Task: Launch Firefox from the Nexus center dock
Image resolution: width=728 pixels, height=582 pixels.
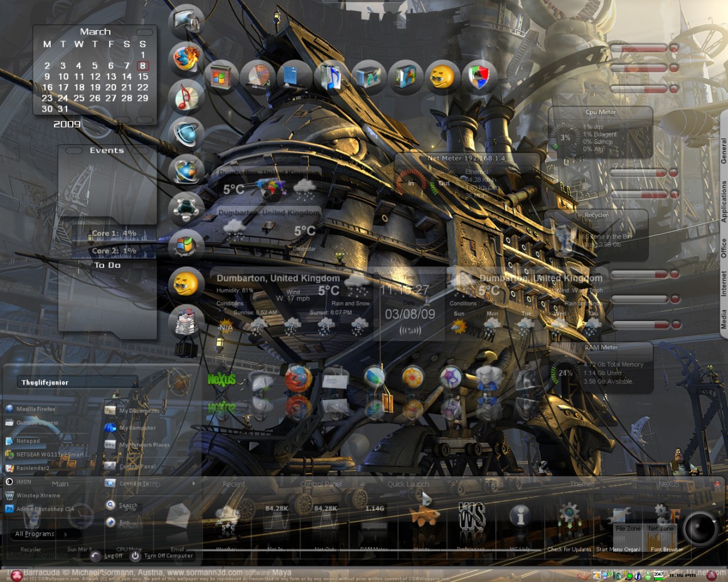Action: click(299, 378)
